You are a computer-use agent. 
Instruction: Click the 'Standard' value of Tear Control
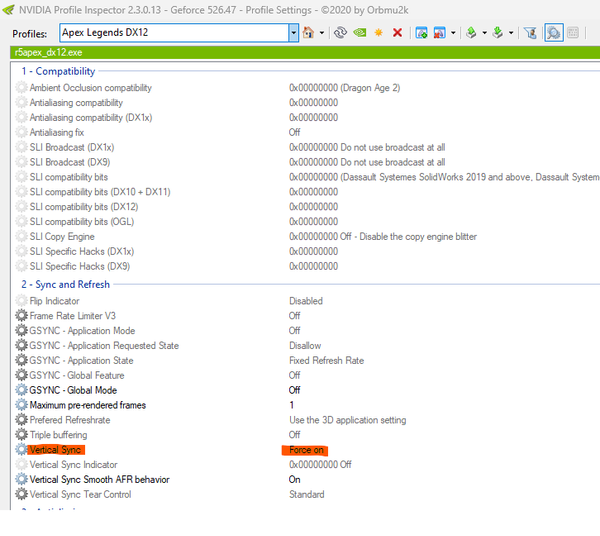click(307, 494)
